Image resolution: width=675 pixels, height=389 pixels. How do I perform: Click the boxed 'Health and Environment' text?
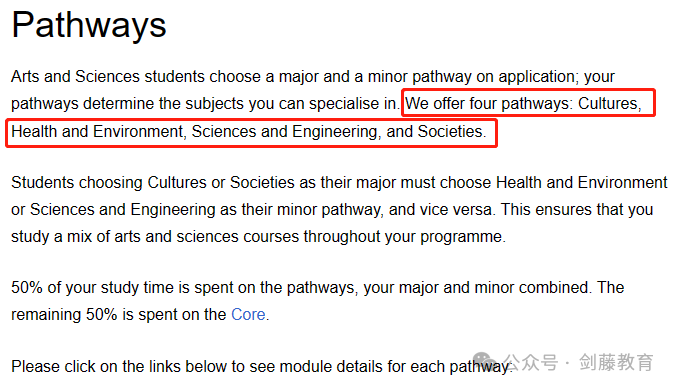point(98,132)
